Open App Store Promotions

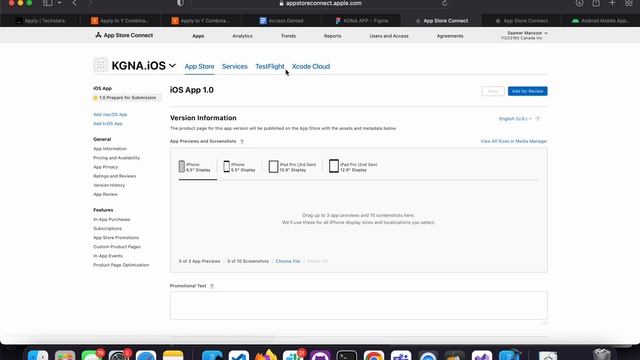click(x=116, y=238)
